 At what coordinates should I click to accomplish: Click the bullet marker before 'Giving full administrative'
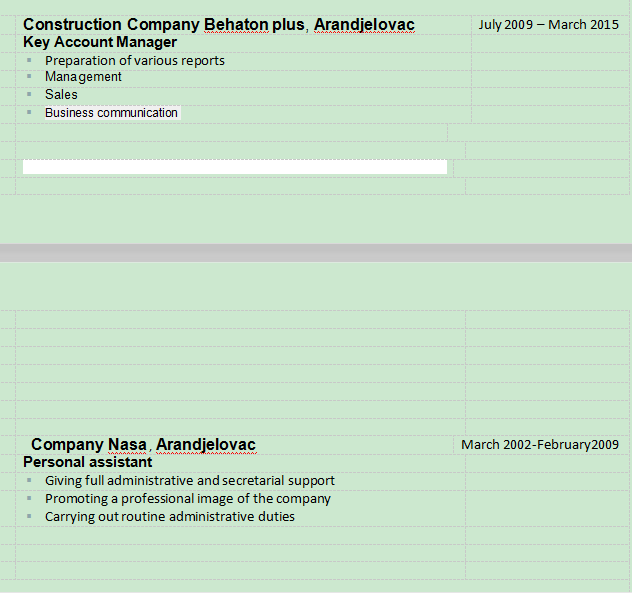pyautogui.click(x=30, y=481)
